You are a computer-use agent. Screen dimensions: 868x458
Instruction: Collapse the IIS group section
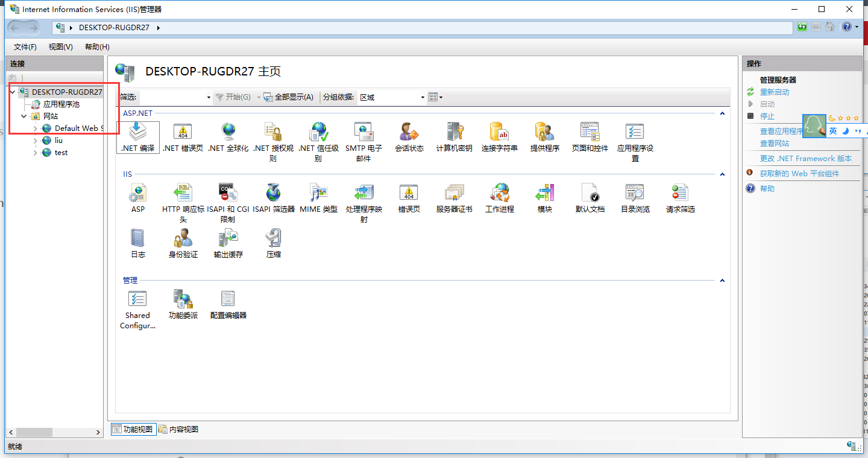(722, 174)
